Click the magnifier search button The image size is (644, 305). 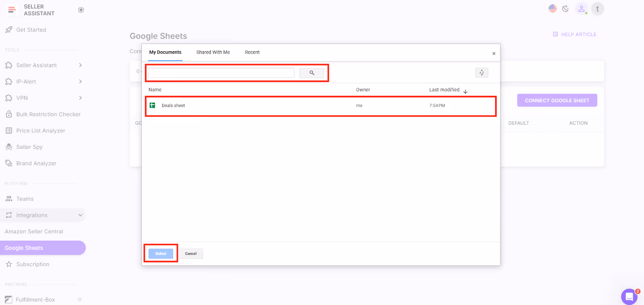312,73
